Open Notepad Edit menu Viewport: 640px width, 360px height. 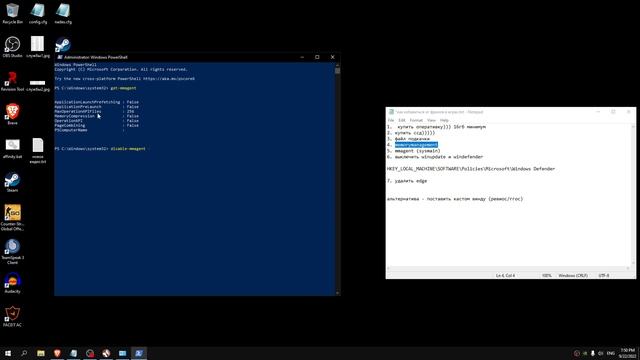point(402,120)
